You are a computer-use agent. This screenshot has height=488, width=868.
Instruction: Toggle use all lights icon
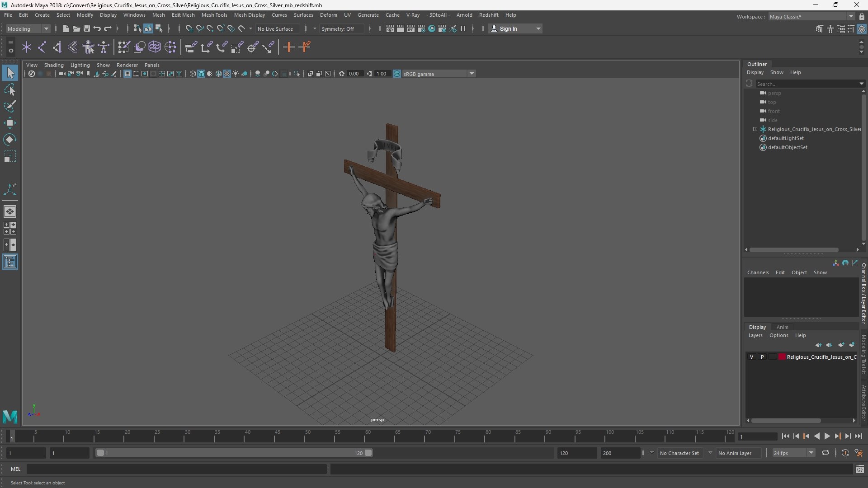click(236, 74)
